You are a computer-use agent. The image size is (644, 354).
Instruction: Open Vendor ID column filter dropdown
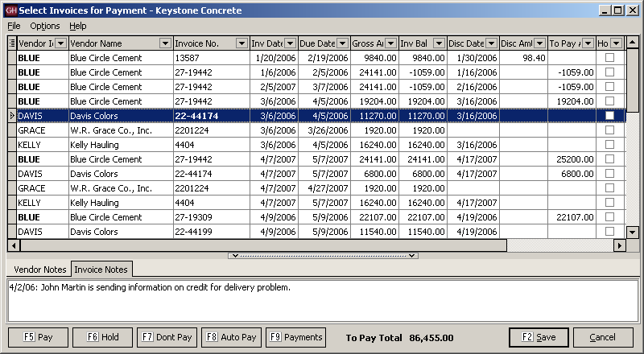coord(61,43)
